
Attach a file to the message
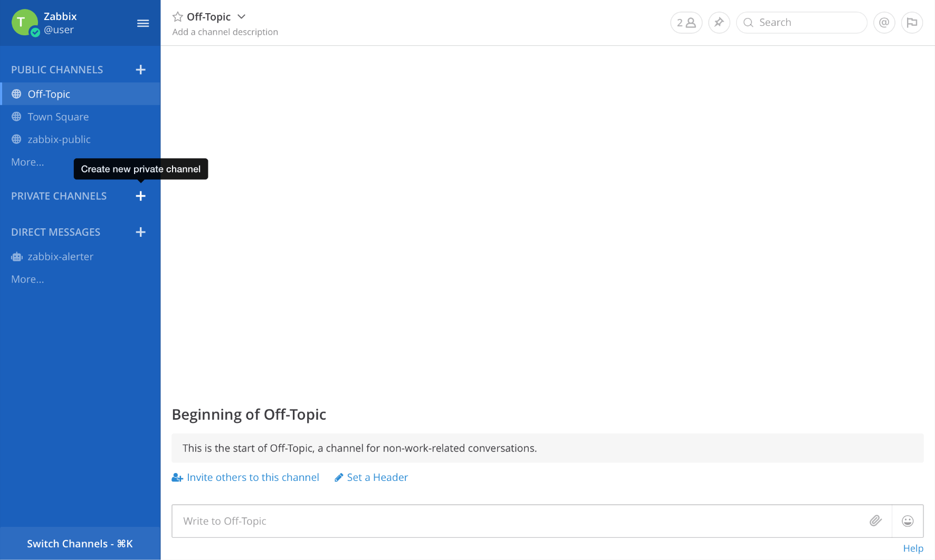coord(875,521)
